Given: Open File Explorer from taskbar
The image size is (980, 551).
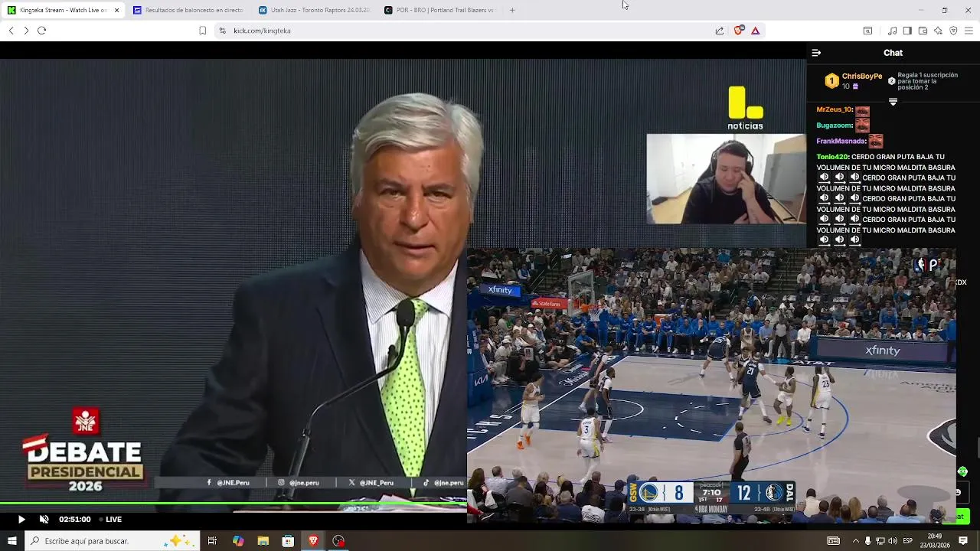Looking at the screenshot, I should coord(263,541).
